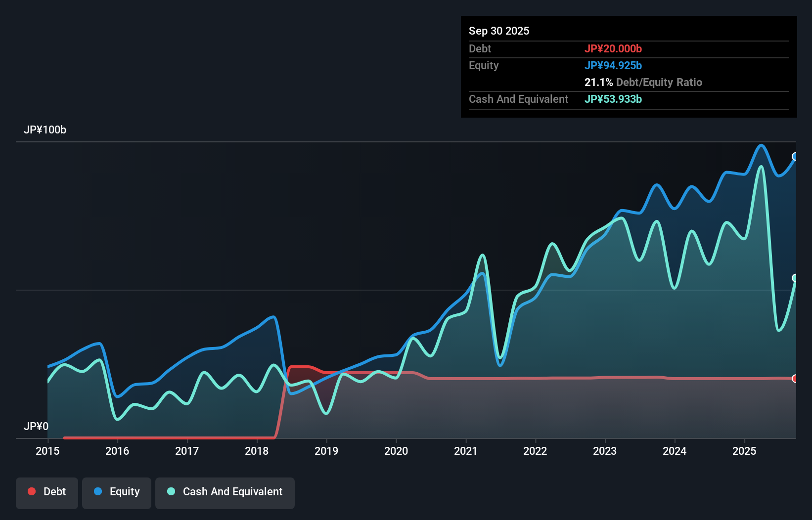Click the Equity endpoint marker on chart
Image resolution: width=812 pixels, height=520 pixels.
click(x=795, y=157)
